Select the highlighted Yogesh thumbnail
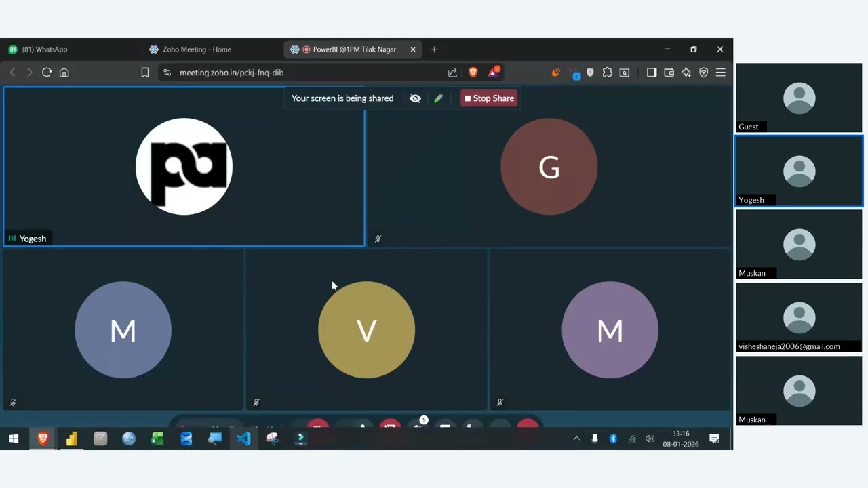Screen dimensions: 868x488 tap(799, 171)
